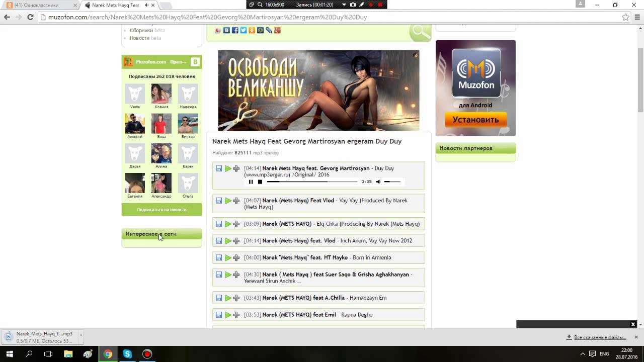This screenshot has height=362, width=644.
Task: Play the Hamadzayn Em track
Action: tap(228, 298)
